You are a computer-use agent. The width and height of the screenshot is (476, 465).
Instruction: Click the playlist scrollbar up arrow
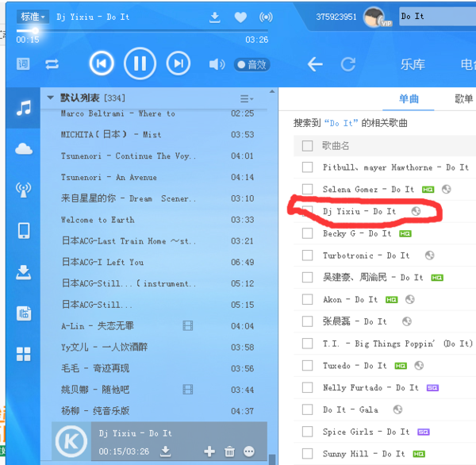[x=272, y=92]
